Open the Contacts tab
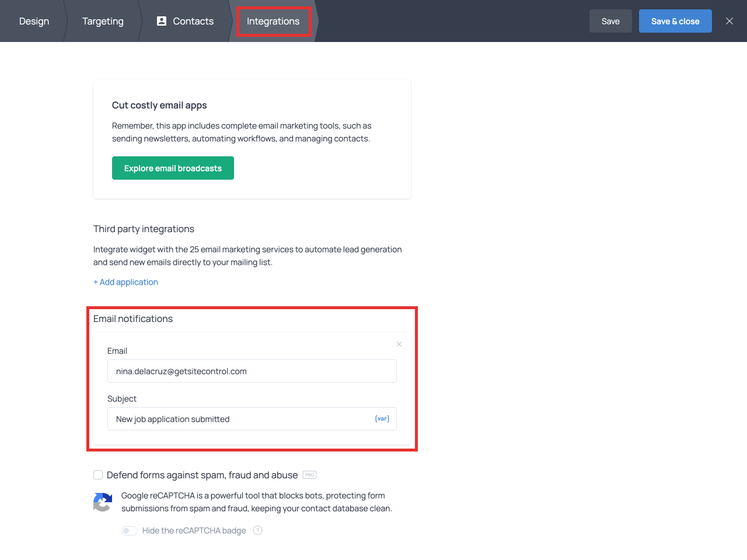 pos(193,21)
